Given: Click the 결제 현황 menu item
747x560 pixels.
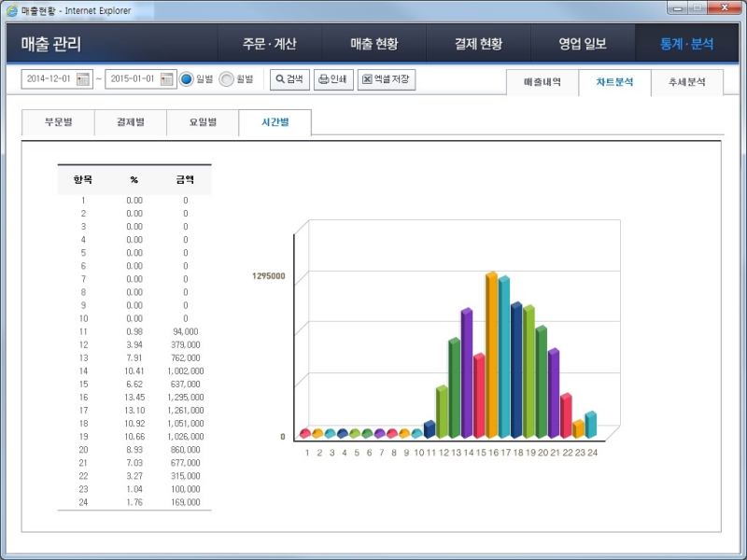Looking at the screenshot, I should [477, 43].
